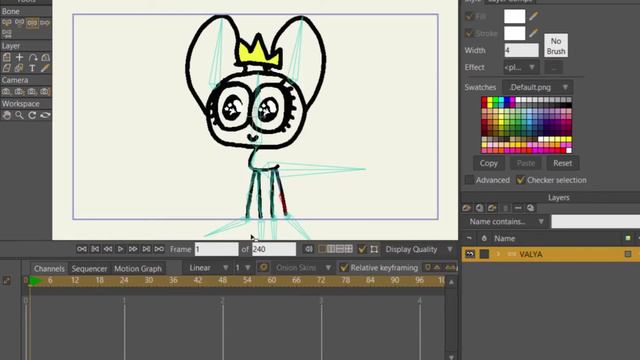Toggle the onion skin icon beside Onion Skins

263,267
